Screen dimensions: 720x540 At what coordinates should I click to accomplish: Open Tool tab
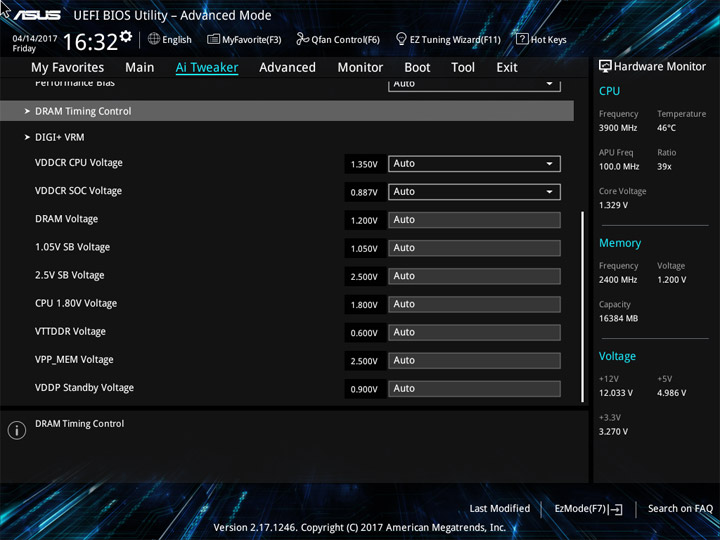point(463,68)
